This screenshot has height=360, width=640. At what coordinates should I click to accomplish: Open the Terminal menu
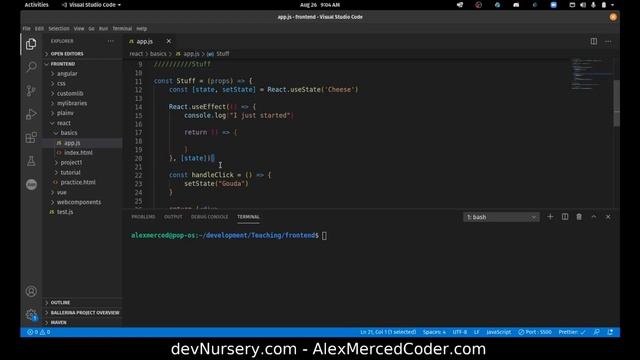click(122, 29)
